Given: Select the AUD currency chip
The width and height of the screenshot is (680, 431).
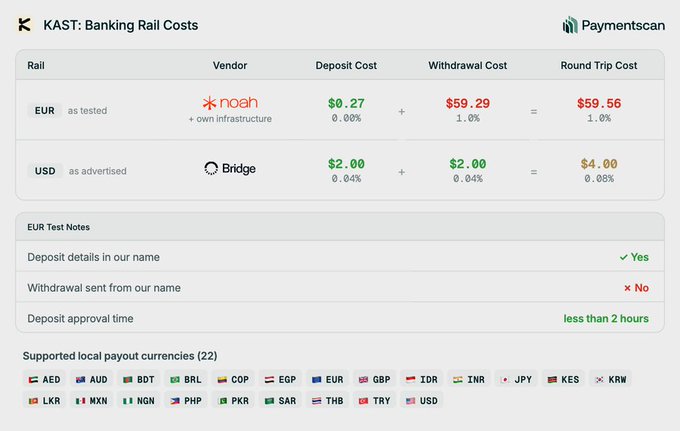Looking at the screenshot, I should click(92, 379).
